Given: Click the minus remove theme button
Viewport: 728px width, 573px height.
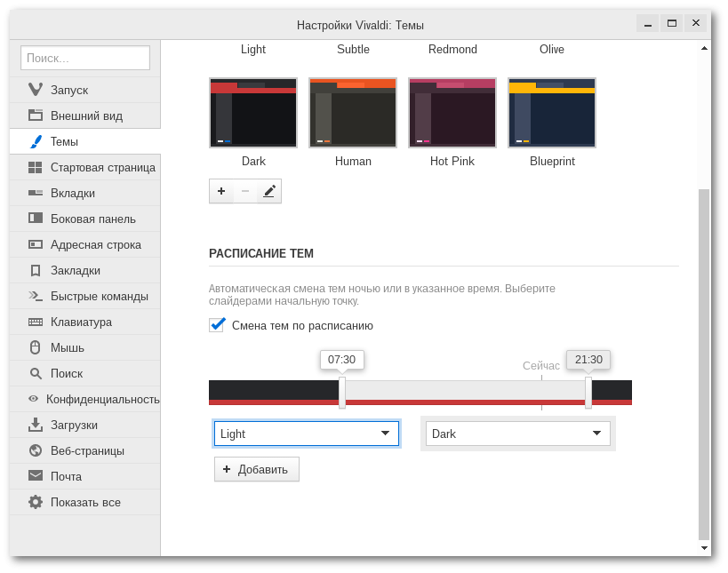Looking at the screenshot, I should [x=245, y=191].
